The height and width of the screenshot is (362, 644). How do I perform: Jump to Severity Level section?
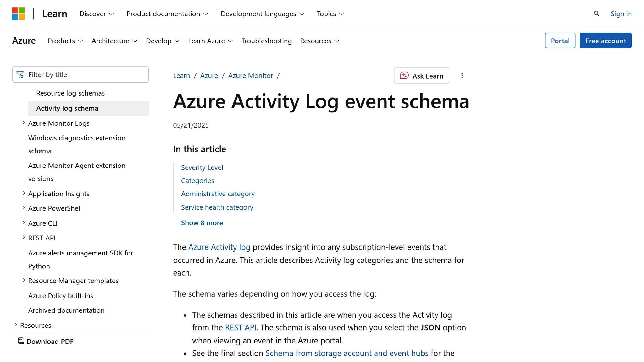pyautogui.click(x=202, y=167)
